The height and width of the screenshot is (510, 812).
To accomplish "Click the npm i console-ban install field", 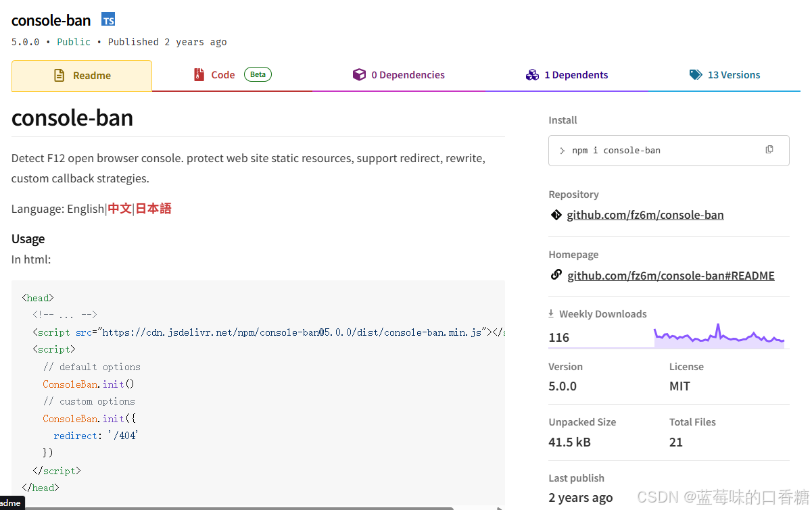I will [669, 150].
